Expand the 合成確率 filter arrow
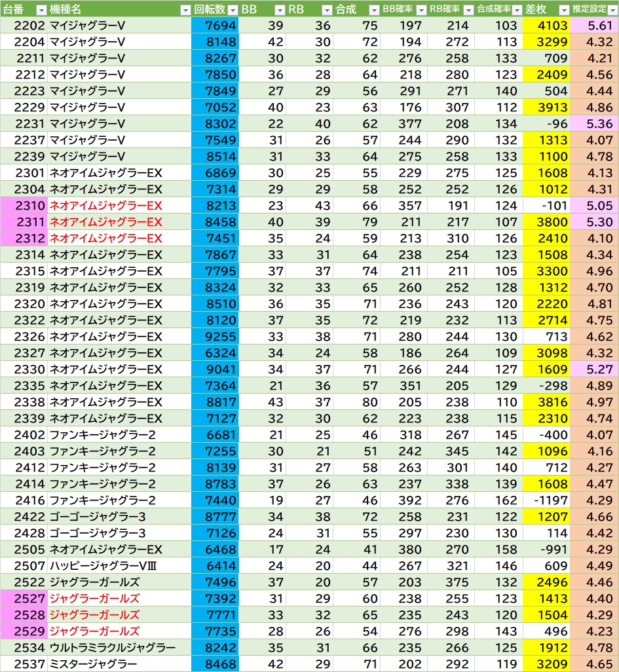 coord(516,10)
